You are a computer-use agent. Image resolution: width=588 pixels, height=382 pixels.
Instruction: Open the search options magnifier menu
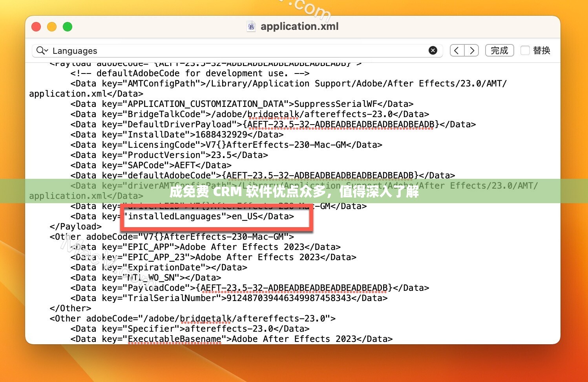42,50
